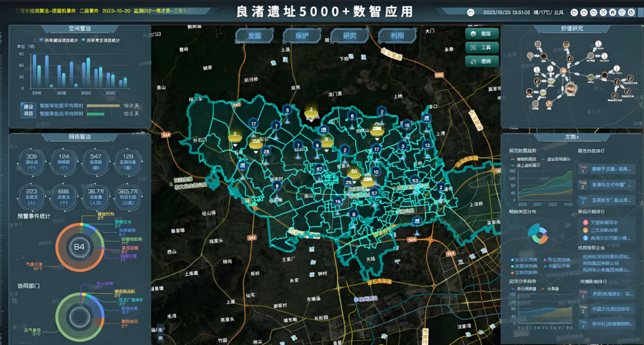This screenshot has width=644, height=345.
Task: Click the fullscreen expand icon in top bar
Action: [604, 12]
